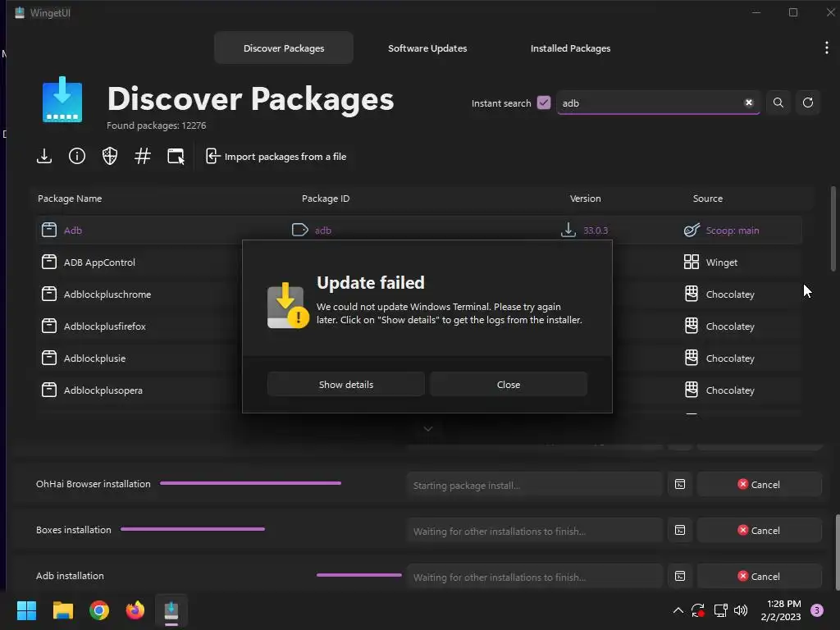Open the Windows Start menu
The width and height of the screenshot is (840, 630).
26,610
